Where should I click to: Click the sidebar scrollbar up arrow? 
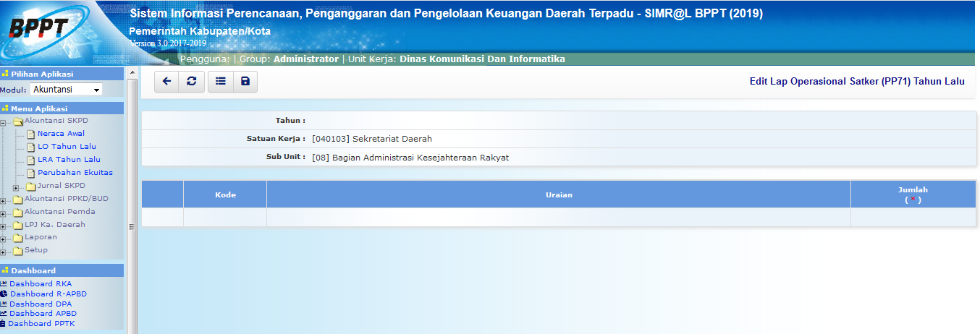(132, 73)
